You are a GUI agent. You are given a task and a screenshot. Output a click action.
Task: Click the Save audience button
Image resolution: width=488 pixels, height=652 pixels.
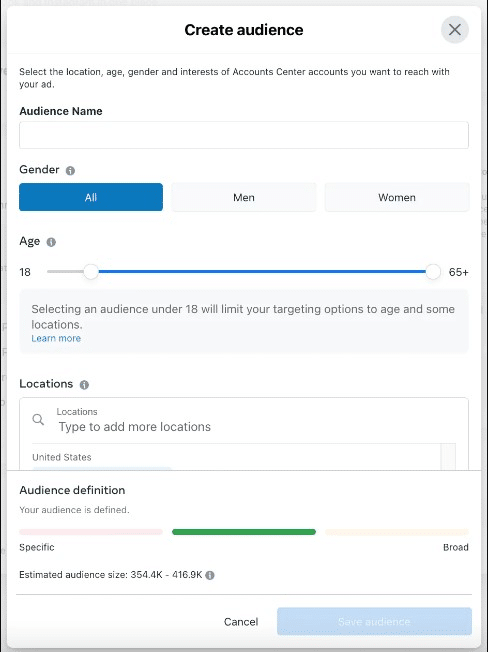(x=375, y=621)
